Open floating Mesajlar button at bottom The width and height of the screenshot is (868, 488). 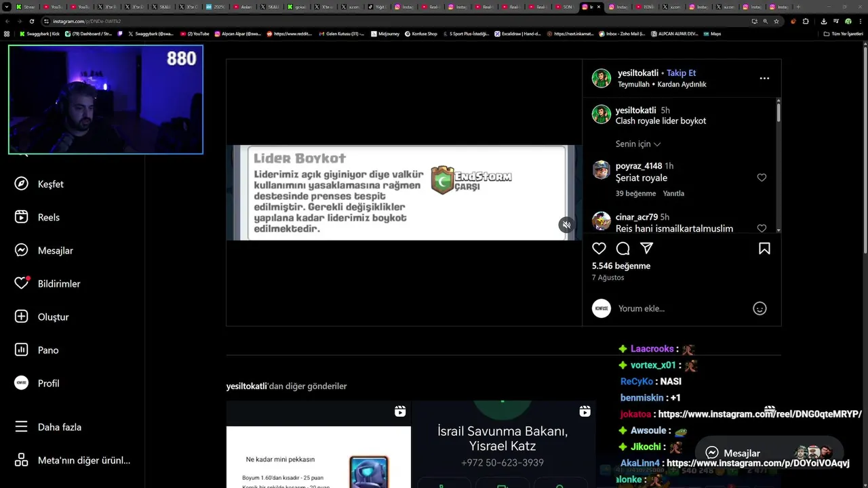(x=768, y=453)
